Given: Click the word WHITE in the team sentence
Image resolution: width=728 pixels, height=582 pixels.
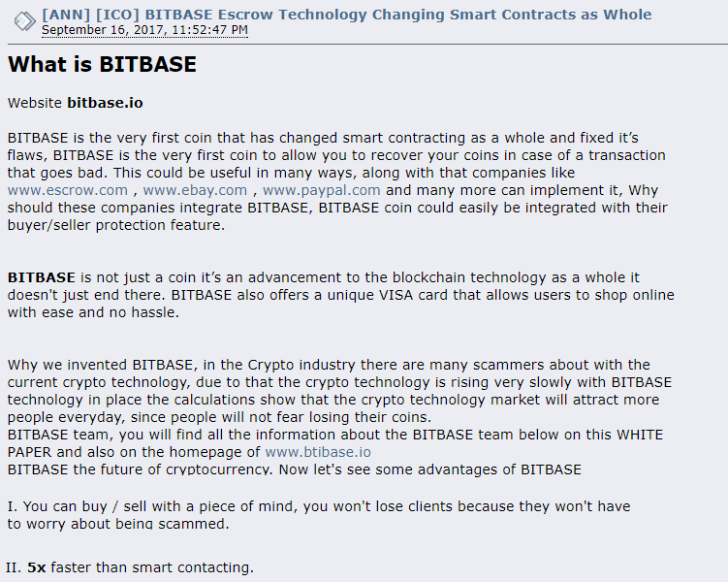Looking at the screenshot, I should pos(640,435).
